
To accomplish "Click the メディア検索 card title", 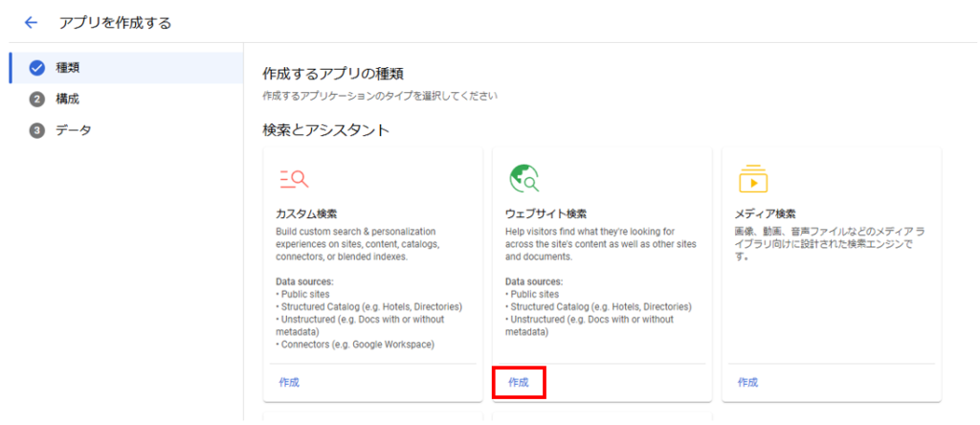I will 766,212.
